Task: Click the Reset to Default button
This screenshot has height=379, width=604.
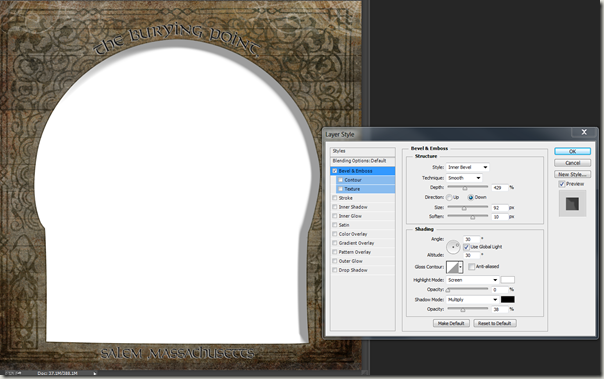Action: pos(495,323)
